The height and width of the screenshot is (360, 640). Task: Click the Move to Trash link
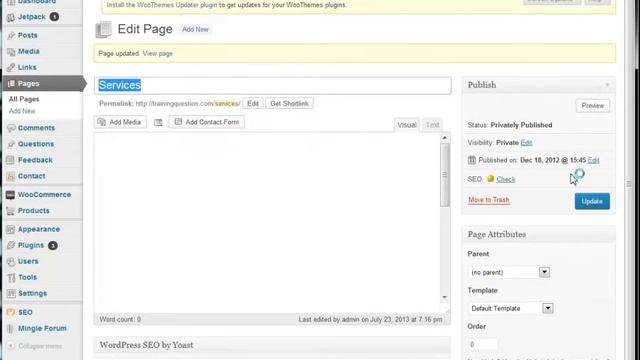click(489, 200)
